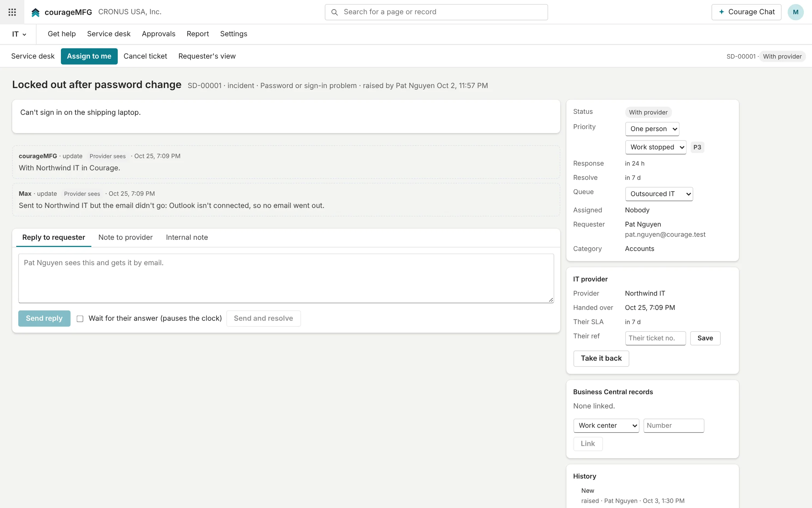812x508 pixels.
Task: Click Take it back button
Action: point(601,358)
